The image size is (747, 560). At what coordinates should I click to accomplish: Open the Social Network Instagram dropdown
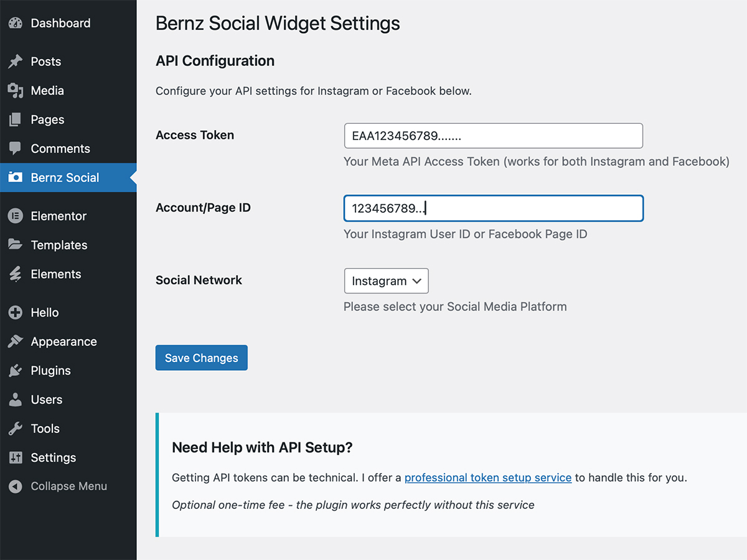(x=386, y=281)
